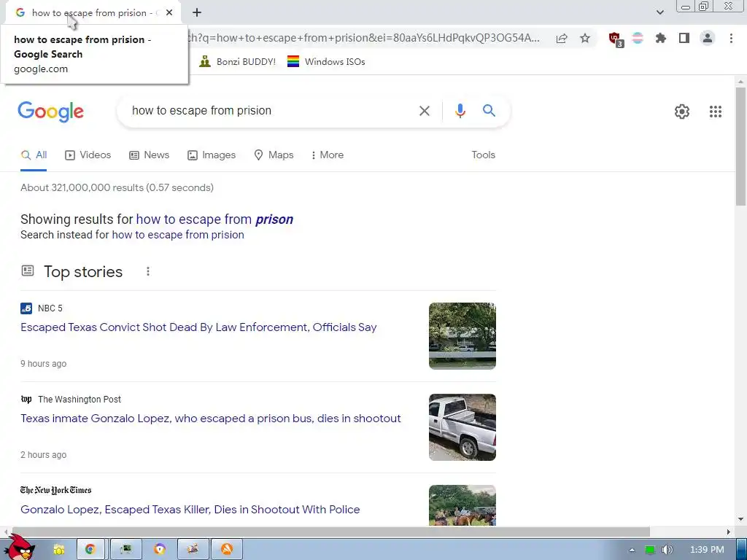The width and height of the screenshot is (747, 560).
Task: Open Chrome extensions puzzle icon
Action: tap(660, 38)
